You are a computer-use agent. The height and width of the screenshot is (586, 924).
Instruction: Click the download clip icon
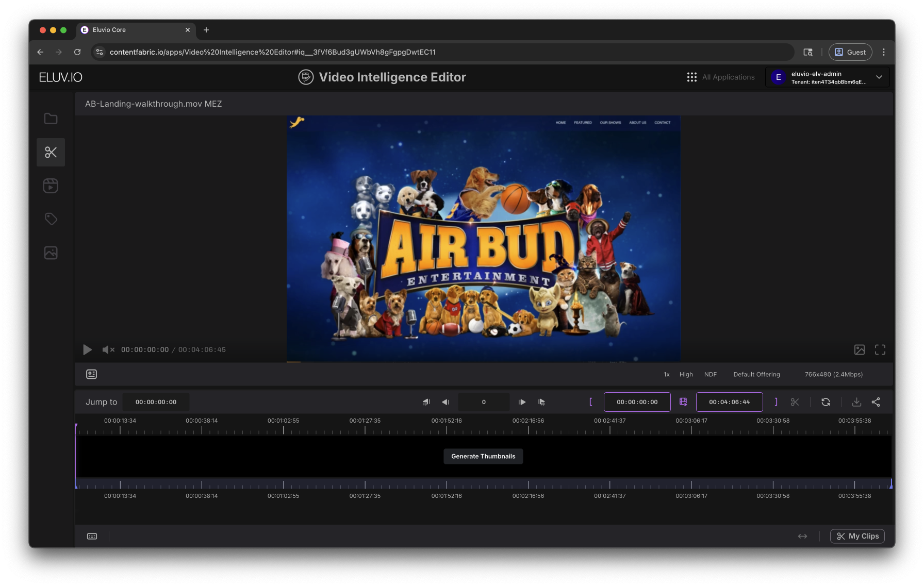coord(856,402)
